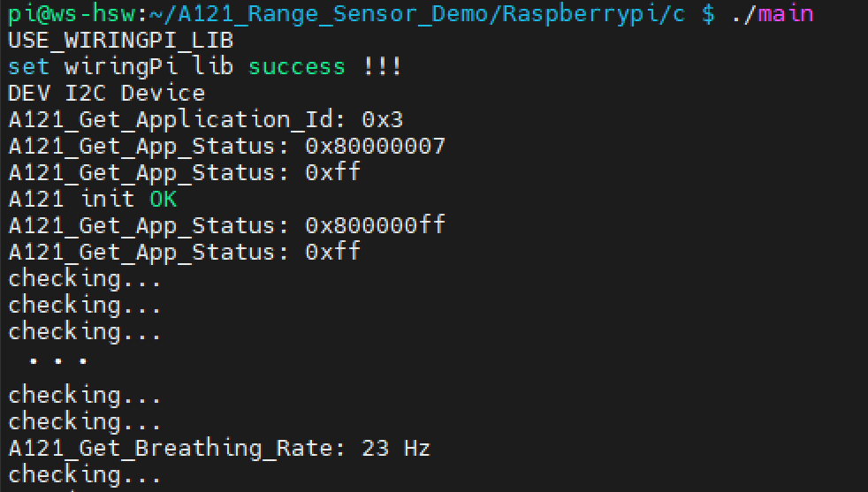868x492 pixels.
Task: Click the status value 0x80000007
Action: (375, 146)
